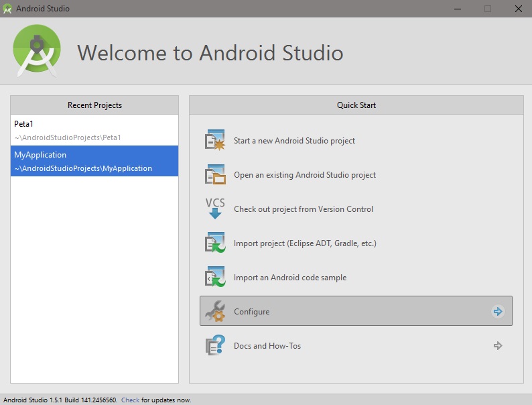Close the Android Studio window
The height and width of the screenshot is (405, 532).
point(518,9)
